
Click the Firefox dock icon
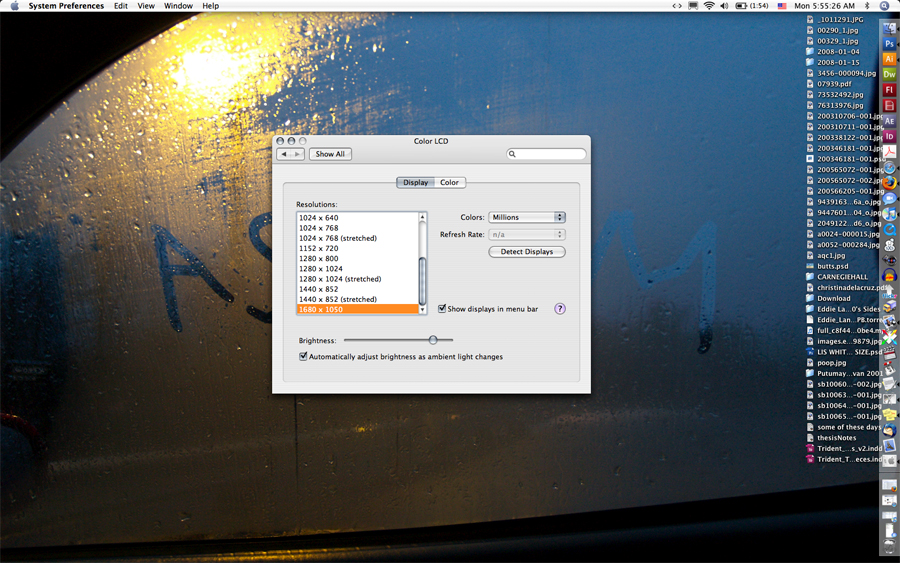(x=889, y=183)
